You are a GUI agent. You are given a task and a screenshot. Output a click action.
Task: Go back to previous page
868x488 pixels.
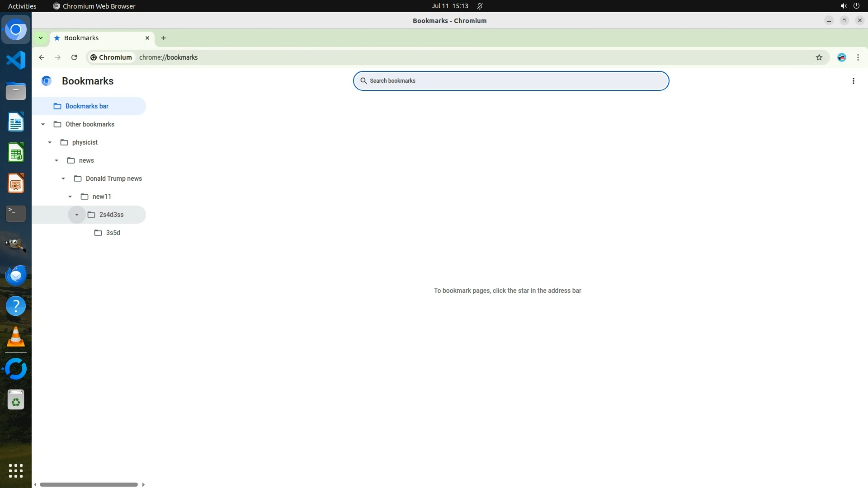point(42,57)
